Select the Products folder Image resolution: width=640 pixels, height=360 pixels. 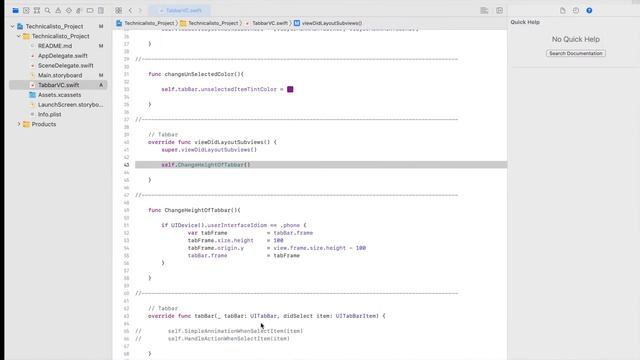click(44, 124)
